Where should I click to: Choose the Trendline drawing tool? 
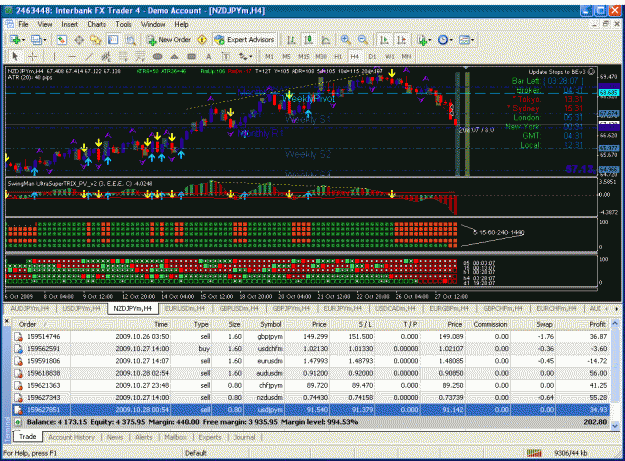click(x=89, y=57)
